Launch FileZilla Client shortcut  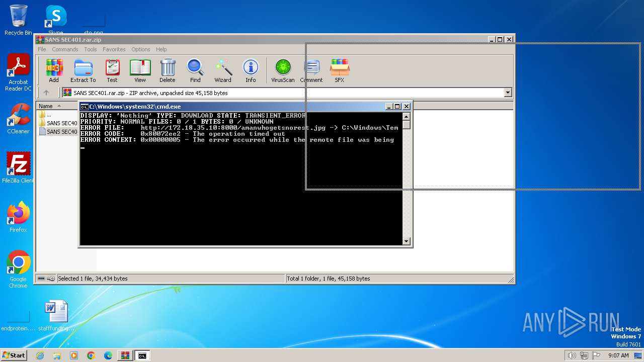tap(18, 168)
